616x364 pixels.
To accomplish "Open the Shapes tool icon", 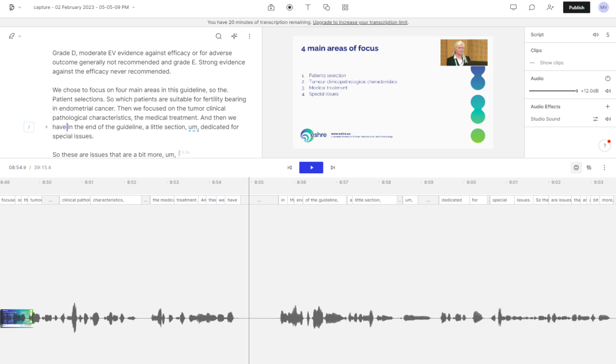I will [326, 7].
